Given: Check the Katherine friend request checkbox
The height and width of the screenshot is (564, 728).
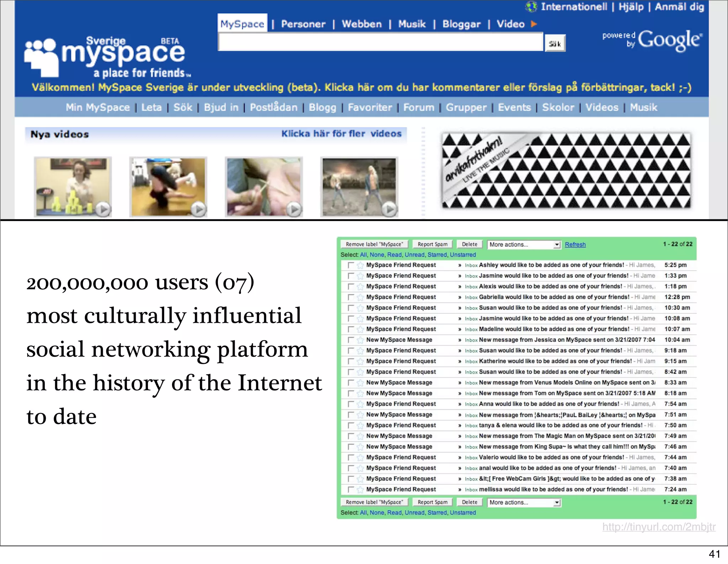Looking at the screenshot, I should [351, 361].
